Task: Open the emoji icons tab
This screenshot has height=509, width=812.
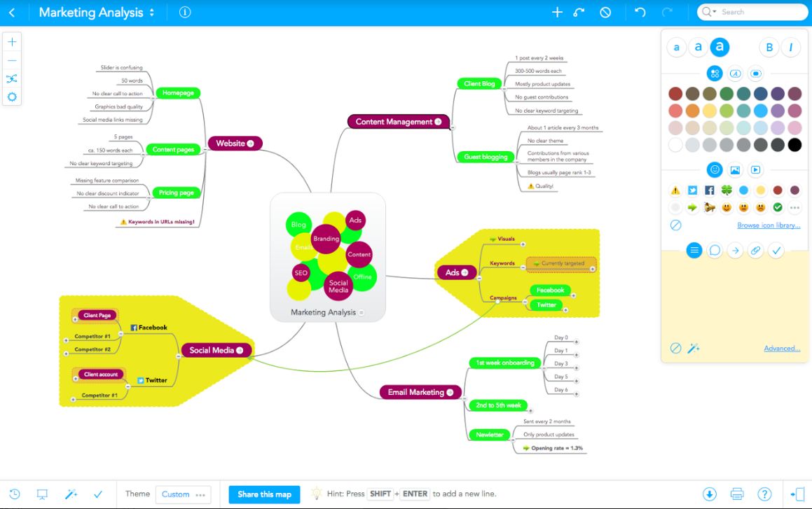Action: [715, 169]
